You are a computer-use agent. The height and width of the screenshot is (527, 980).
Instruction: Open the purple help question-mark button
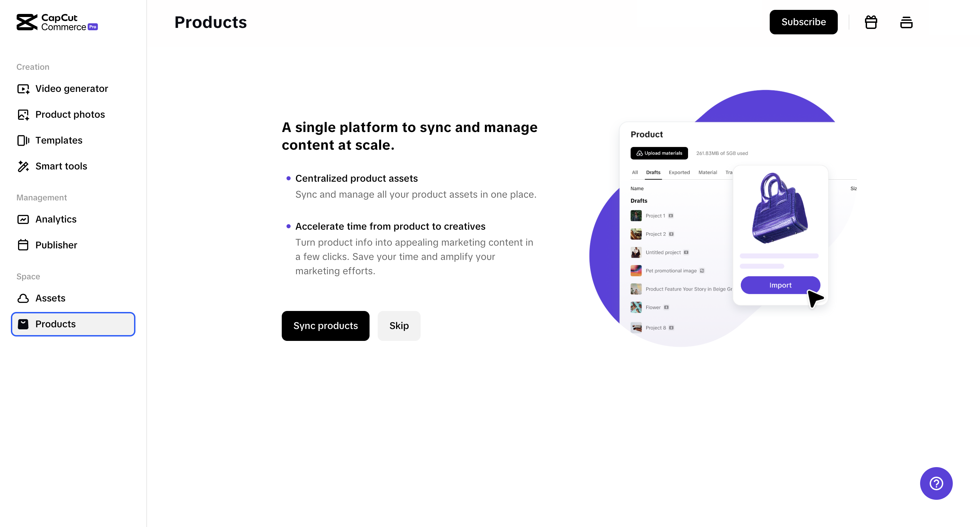(936, 483)
